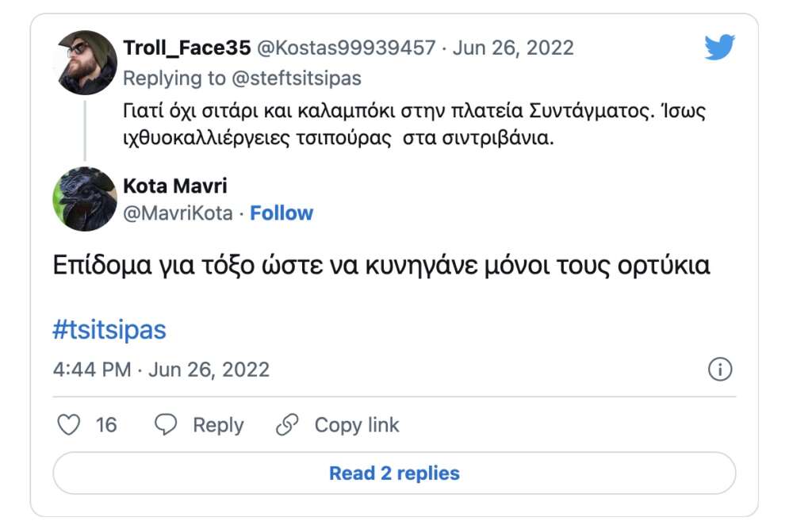Open Troll_Face35's profile picture
This screenshot has width=812, height=525.
pos(86,63)
